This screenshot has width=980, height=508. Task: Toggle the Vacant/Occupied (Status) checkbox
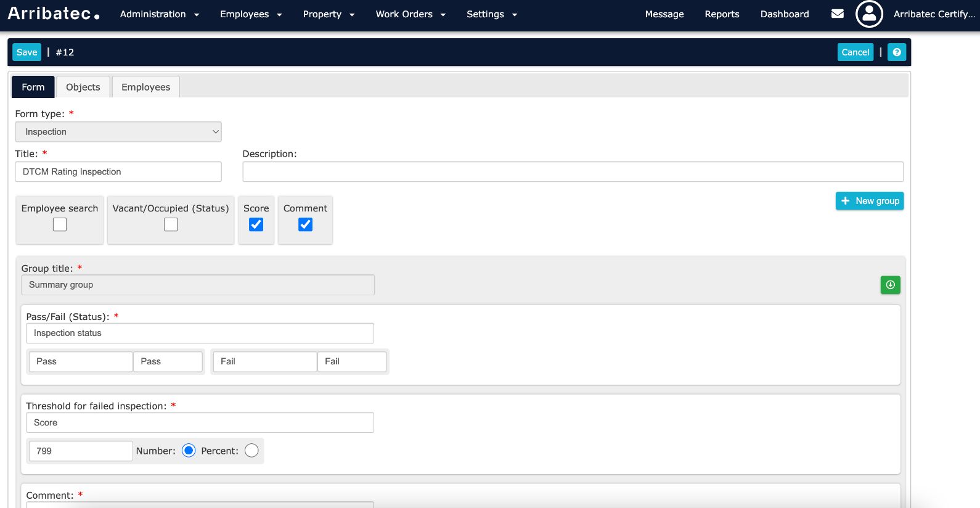[x=171, y=225]
